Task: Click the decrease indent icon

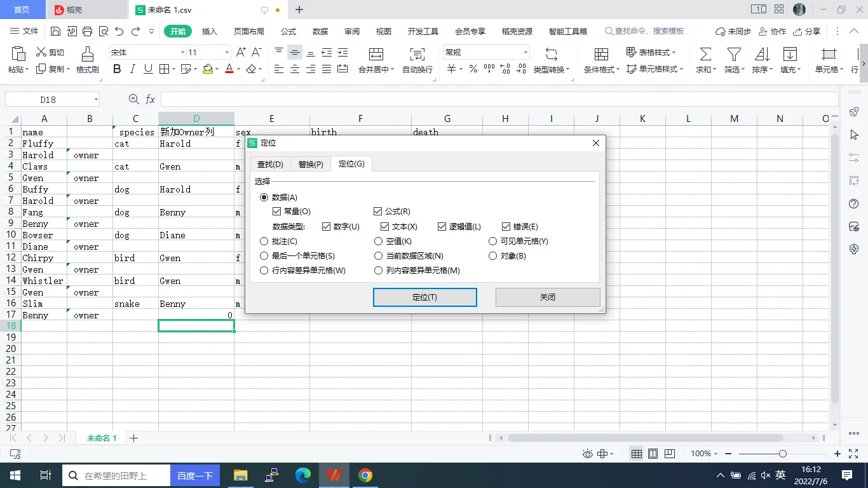Action: coord(327,53)
